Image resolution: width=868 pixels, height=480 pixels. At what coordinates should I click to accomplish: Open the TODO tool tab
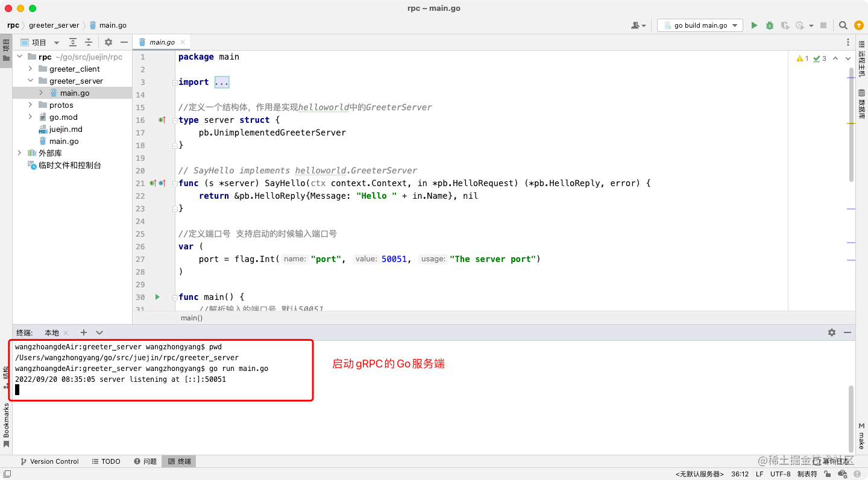click(106, 461)
